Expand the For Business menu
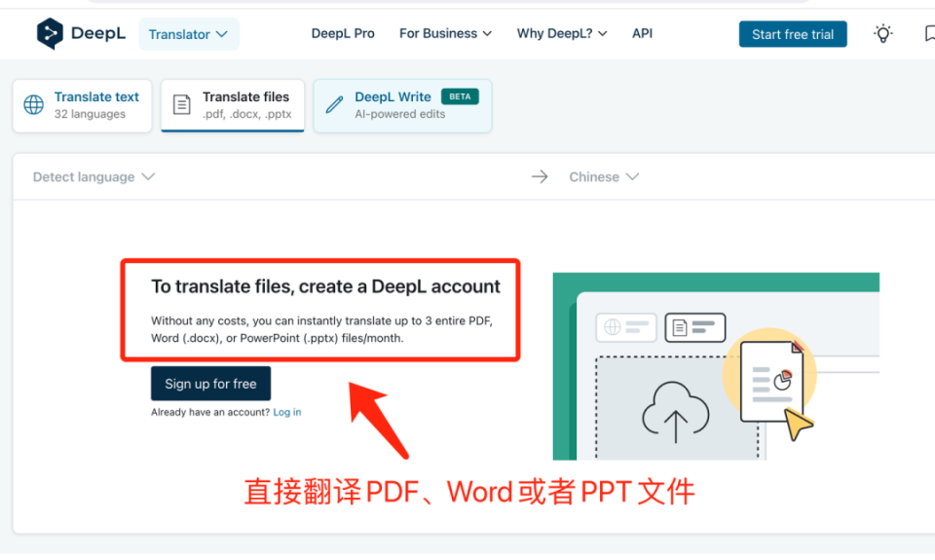This screenshot has width=935, height=560. click(x=445, y=33)
